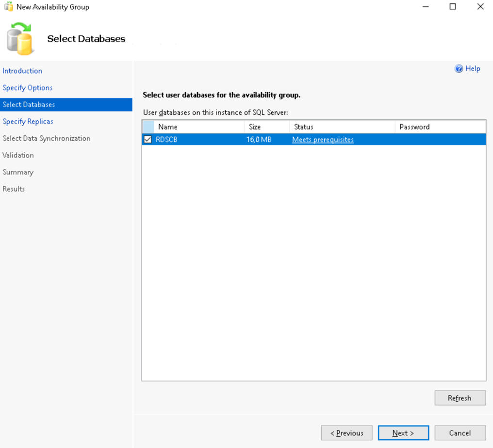Click the Password column header
Viewport: 493px width, 448px height.
tap(440, 127)
